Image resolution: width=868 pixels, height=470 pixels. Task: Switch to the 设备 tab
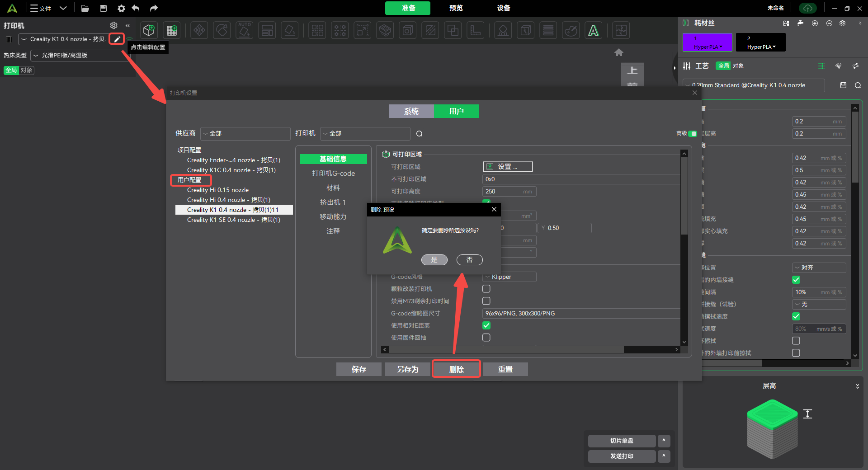pos(504,8)
